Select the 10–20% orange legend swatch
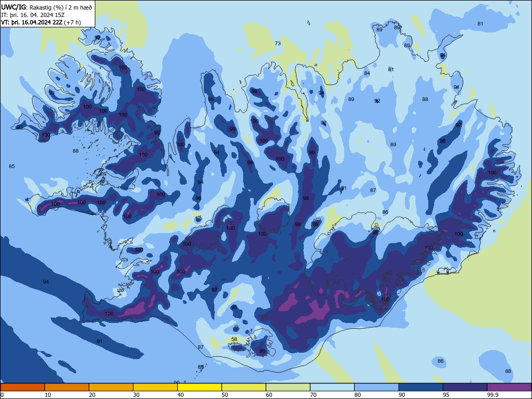 pyautogui.click(x=67, y=387)
